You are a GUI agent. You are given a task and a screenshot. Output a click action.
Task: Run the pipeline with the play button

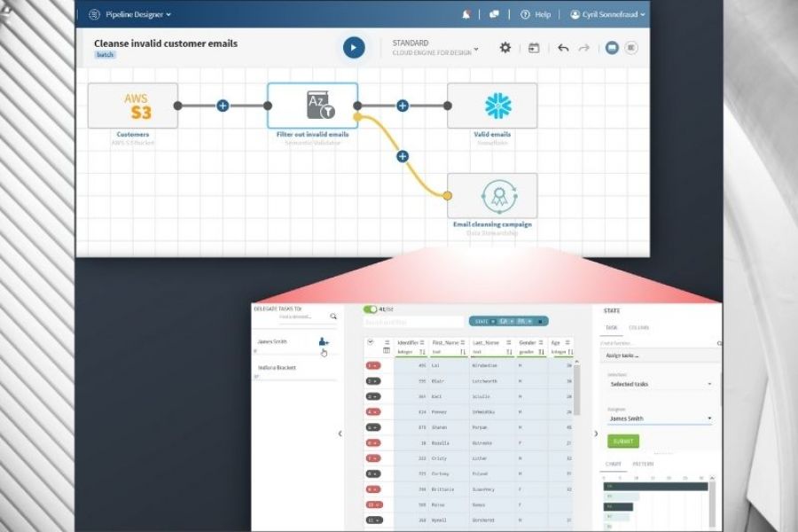[x=354, y=48]
